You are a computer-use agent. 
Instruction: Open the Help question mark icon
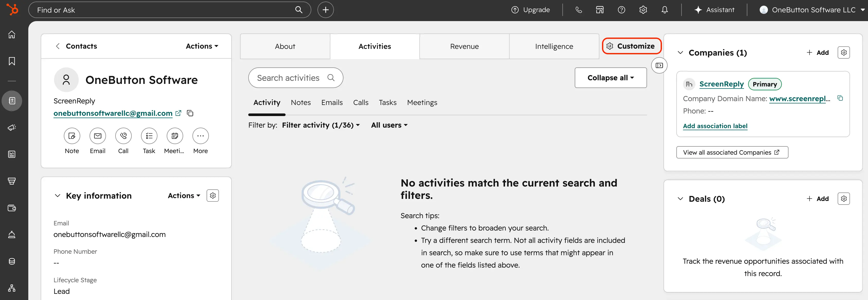coord(621,10)
